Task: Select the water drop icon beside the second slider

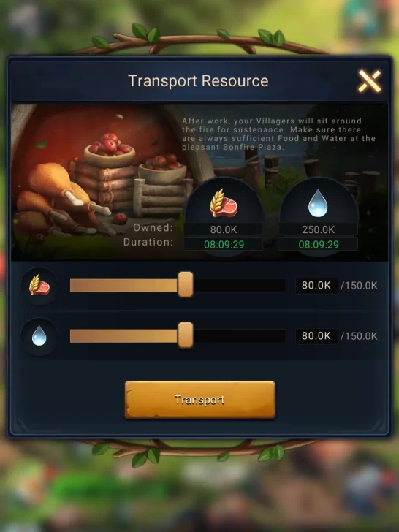Action: coord(39,336)
